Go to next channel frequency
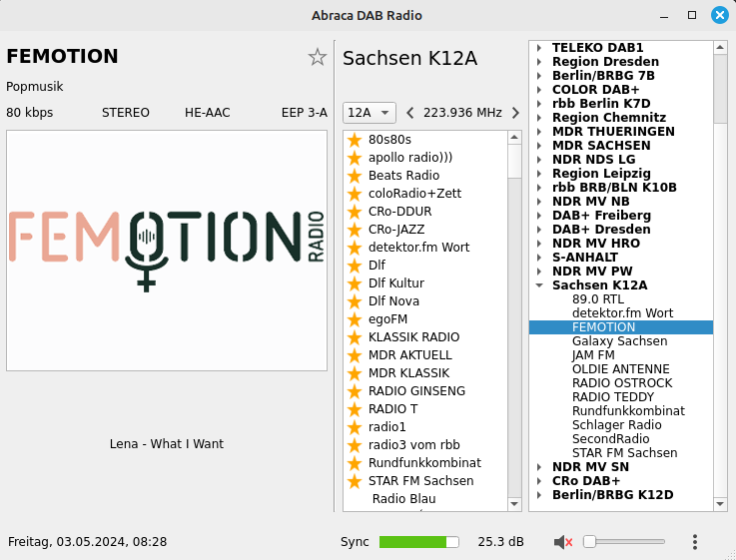Screen dimensions: 736x560 (x=515, y=113)
